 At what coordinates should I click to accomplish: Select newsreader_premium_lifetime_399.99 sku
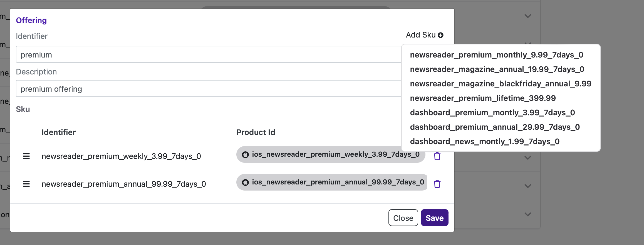click(483, 98)
